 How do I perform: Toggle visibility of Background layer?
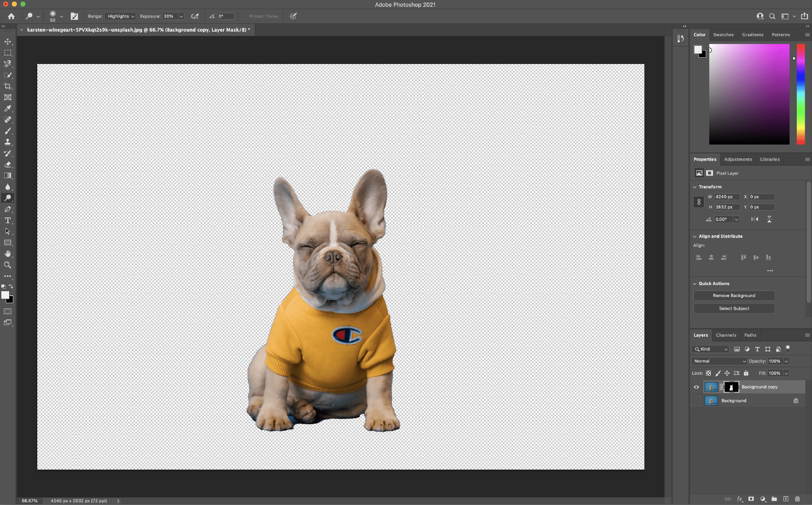click(x=696, y=400)
